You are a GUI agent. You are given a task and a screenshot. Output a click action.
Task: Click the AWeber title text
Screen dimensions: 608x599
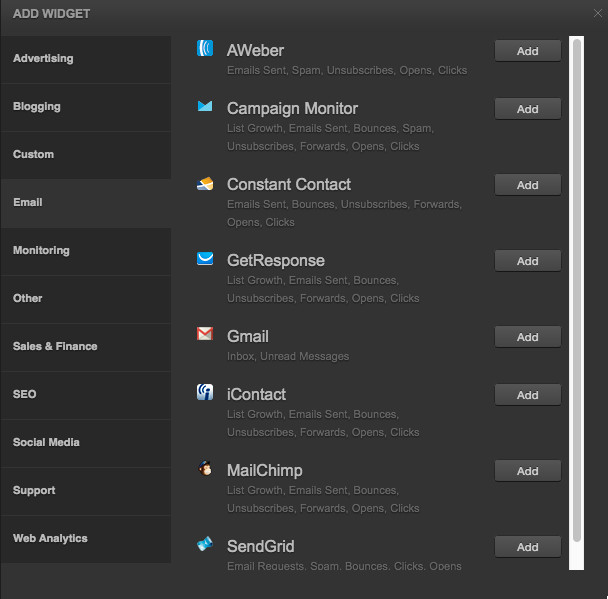coord(255,50)
